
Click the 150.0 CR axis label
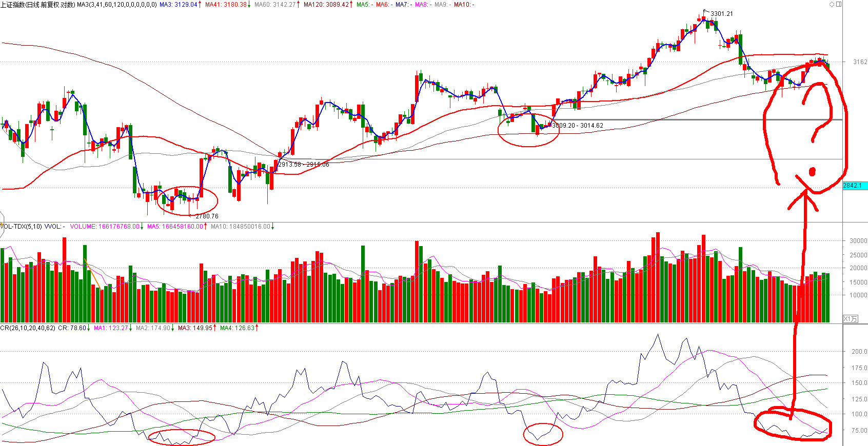[859, 383]
